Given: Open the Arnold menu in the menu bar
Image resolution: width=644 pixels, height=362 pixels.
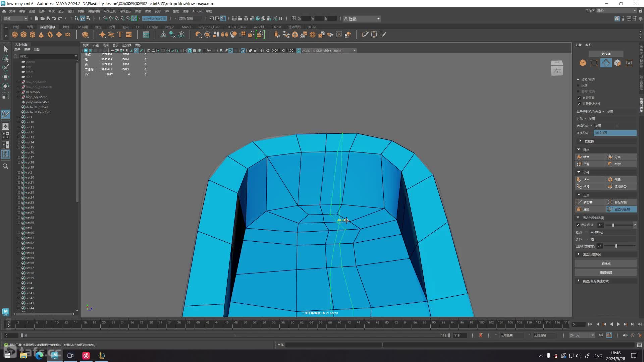Looking at the screenshot, I should [x=197, y=11].
